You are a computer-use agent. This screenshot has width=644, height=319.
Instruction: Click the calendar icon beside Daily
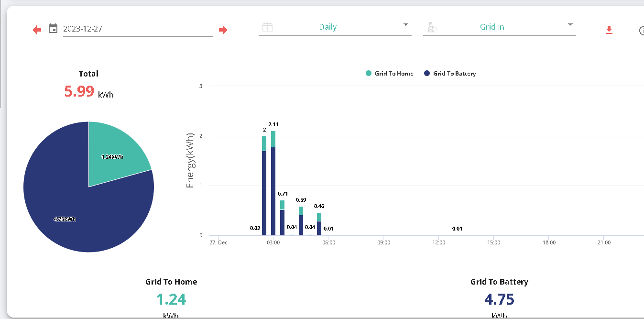[268, 27]
